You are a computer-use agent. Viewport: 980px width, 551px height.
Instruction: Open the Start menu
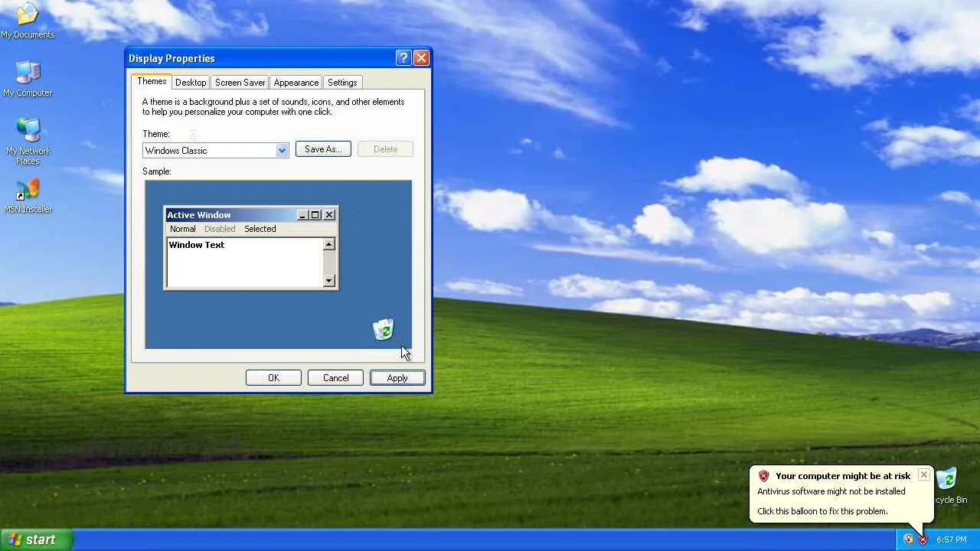[x=36, y=540]
